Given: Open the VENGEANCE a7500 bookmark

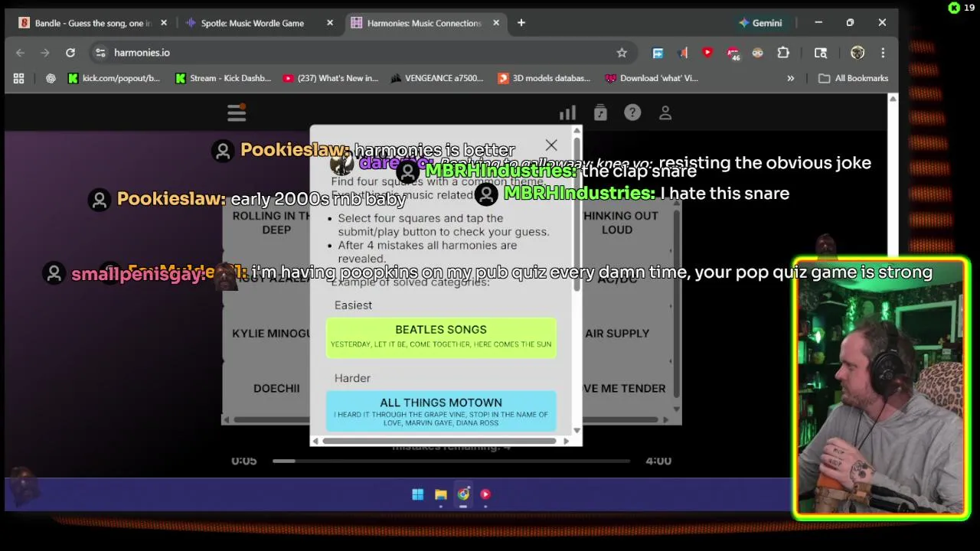Looking at the screenshot, I should tap(437, 78).
